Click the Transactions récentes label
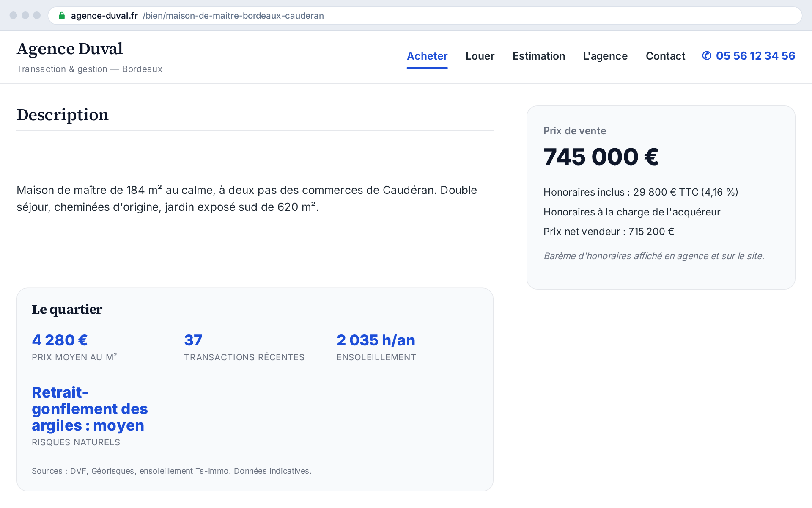Viewport: 812px width, 508px height. click(244, 357)
